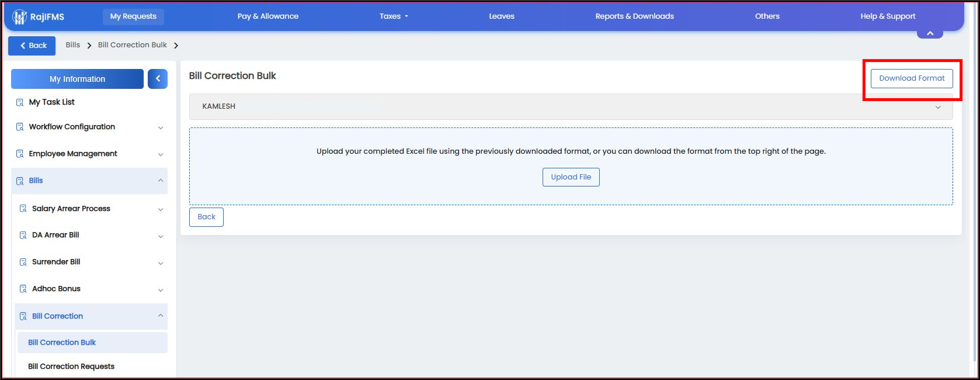This screenshot has height=380, width=980.
Task: Open the Pay & Allowance menu
Action: [267, 16]
